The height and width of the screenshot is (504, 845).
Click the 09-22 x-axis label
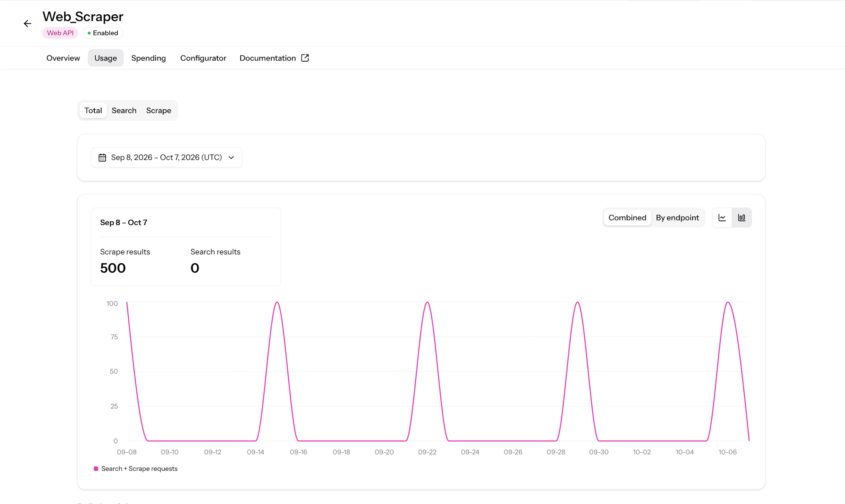[x=427, y=452]
